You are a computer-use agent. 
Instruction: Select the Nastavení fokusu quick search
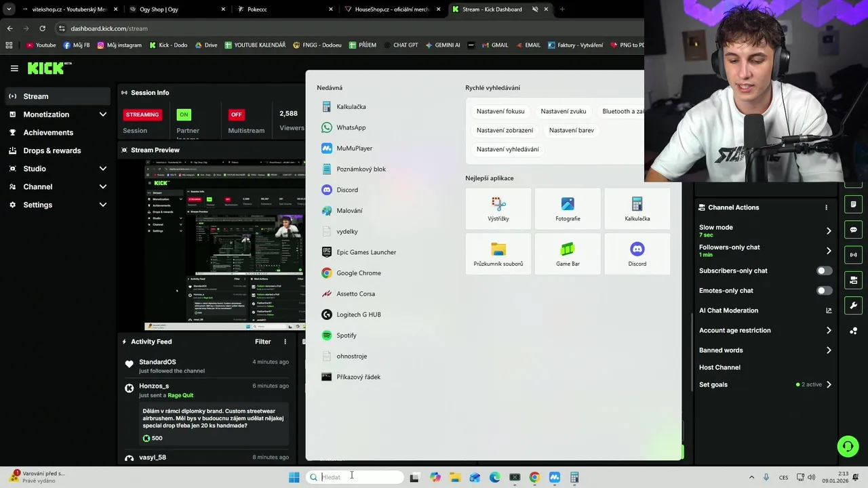coord(500,111)
